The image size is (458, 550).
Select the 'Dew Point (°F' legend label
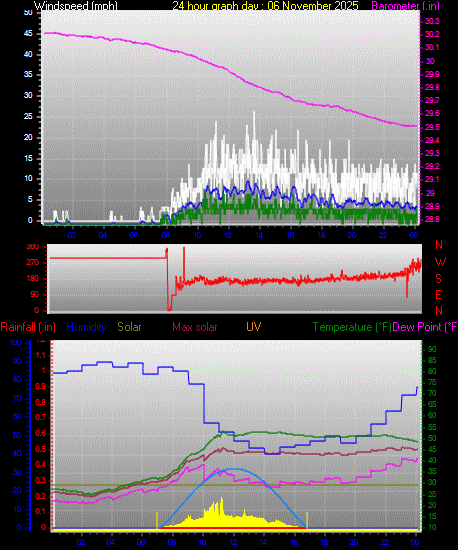[425, 327]
